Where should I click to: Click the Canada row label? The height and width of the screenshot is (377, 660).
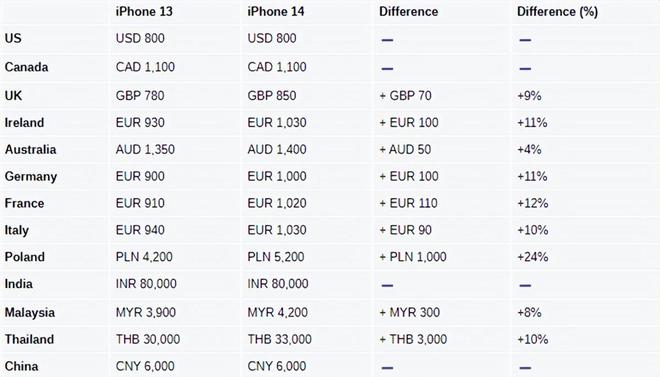coord(27,67)
